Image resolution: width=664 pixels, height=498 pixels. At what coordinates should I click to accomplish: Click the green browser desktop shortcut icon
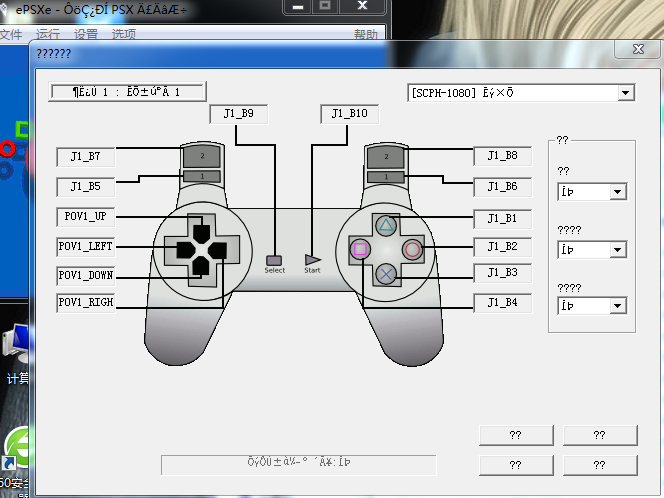tap(16, 449)
